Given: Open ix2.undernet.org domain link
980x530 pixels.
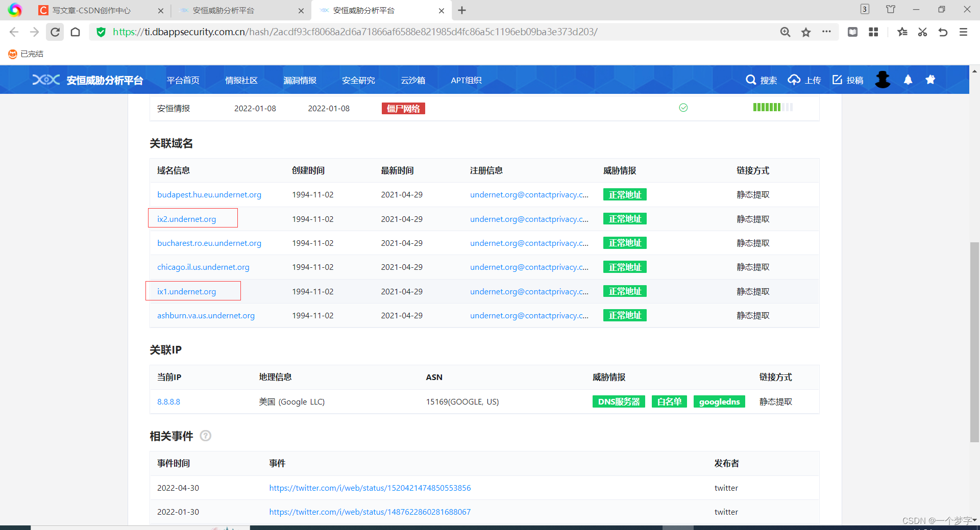Looking at the screenshot, I should click(x=186, y=219).
